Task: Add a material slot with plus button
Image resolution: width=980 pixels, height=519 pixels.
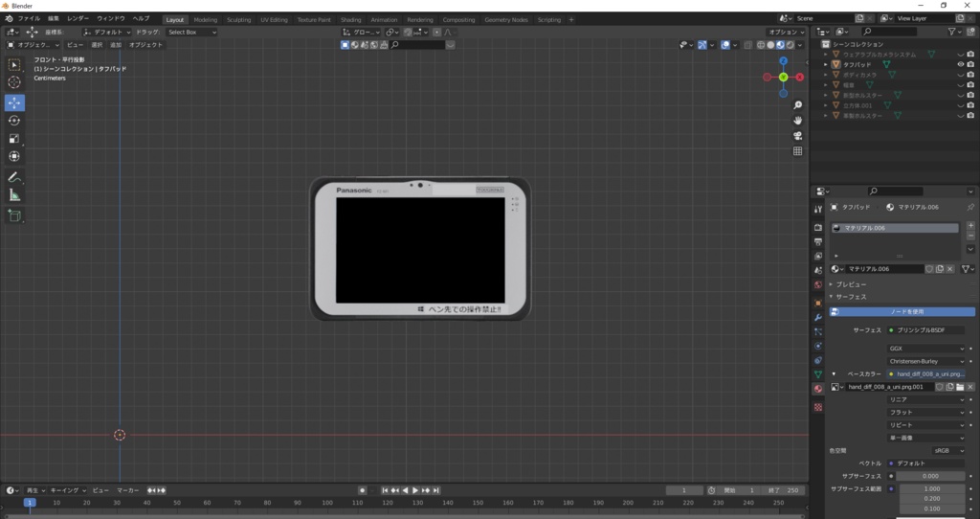Action: coord(970,226)
